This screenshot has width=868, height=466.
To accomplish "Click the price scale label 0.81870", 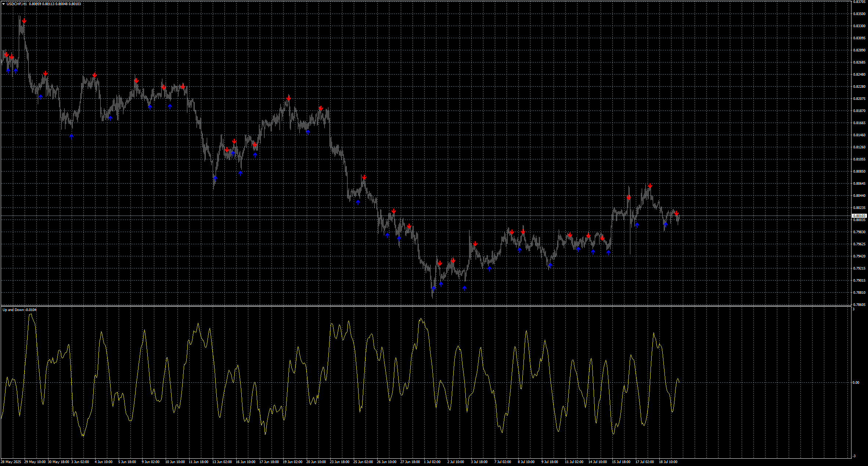I will [858, 111].
